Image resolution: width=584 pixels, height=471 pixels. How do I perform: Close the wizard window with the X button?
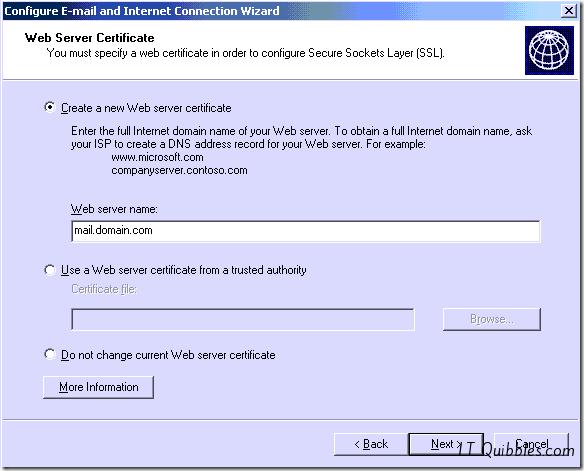click(569, 10)
